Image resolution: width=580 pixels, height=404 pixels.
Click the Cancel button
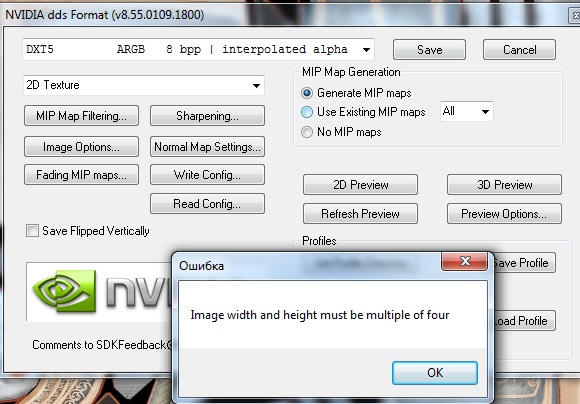pyautogui.click(x=519, y=50)
